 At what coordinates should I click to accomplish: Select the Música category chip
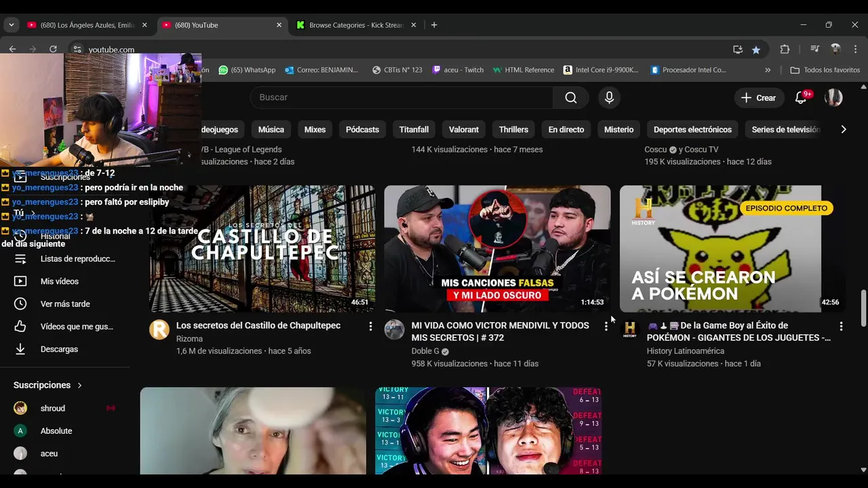[271, 129]
